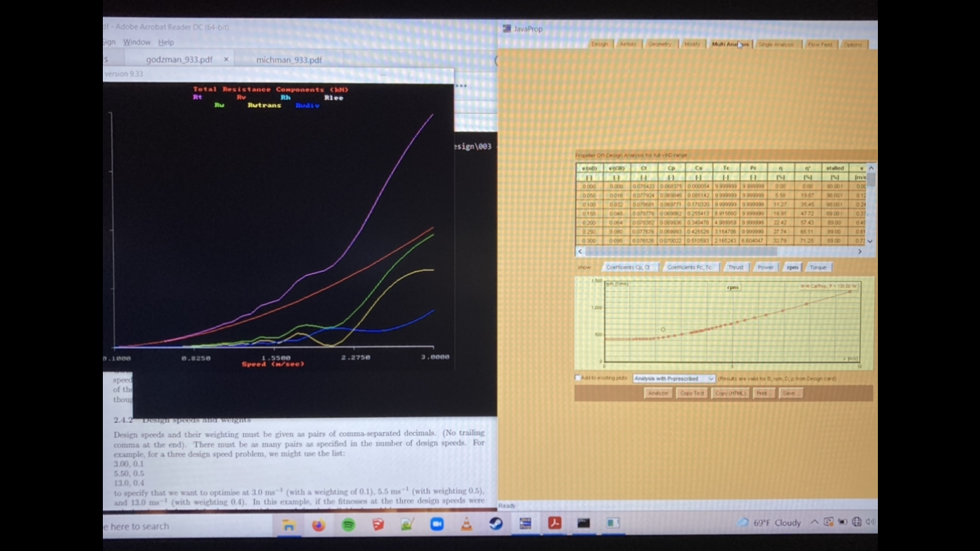Open SketchUp red icon in taskbar
The image size is (980, 551).
click(x=378, y=525)
